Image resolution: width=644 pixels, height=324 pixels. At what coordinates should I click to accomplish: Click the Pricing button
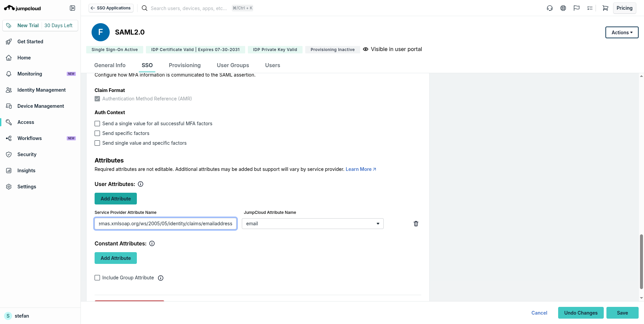coord(625,8)
